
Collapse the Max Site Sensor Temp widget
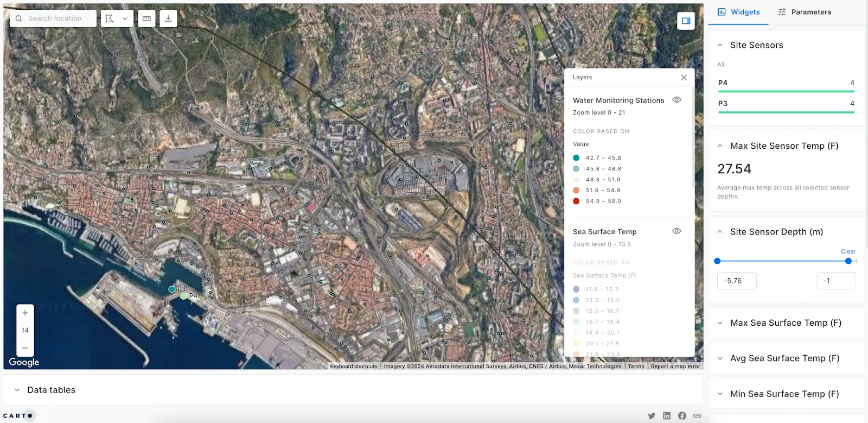click(720, 146)
